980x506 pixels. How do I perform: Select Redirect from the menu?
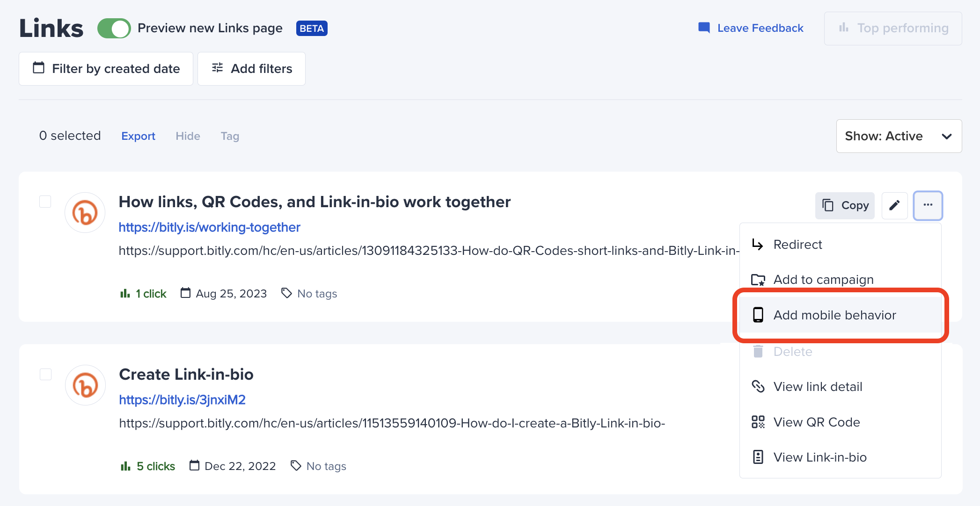[841, 245]
